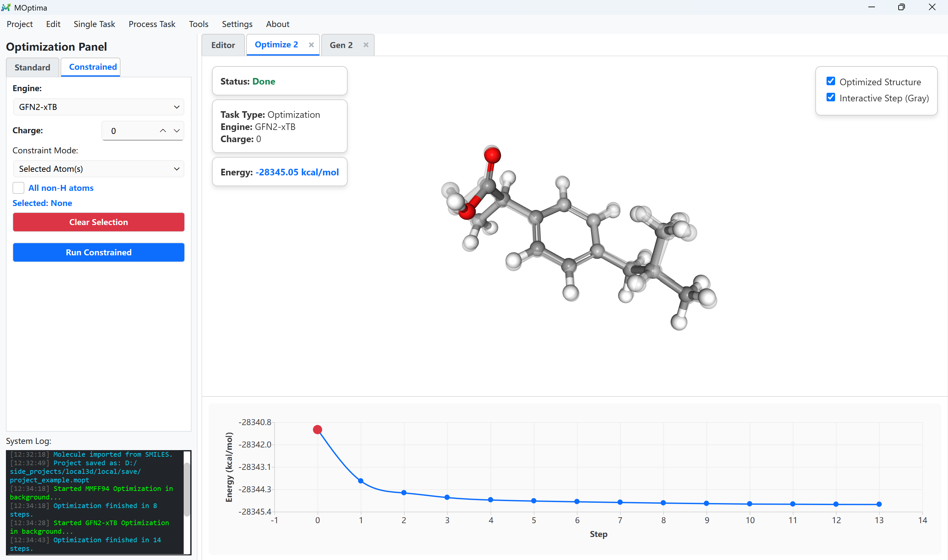Click the Run Constrained button
The width and height of the screenshot is (948, 560).
click(98, 252)
